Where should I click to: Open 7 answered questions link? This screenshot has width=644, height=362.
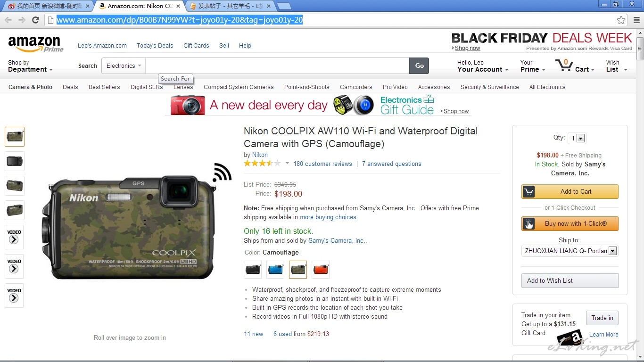pos(392,164)
